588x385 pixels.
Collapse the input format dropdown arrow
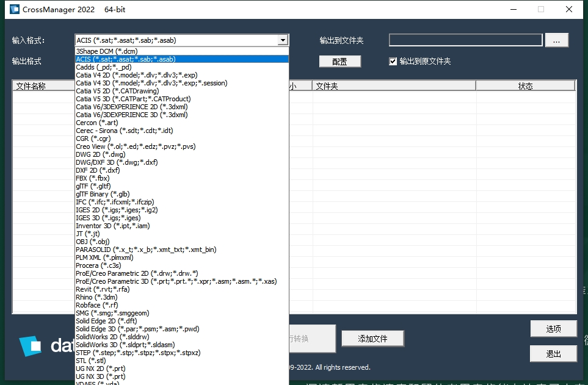283,40
